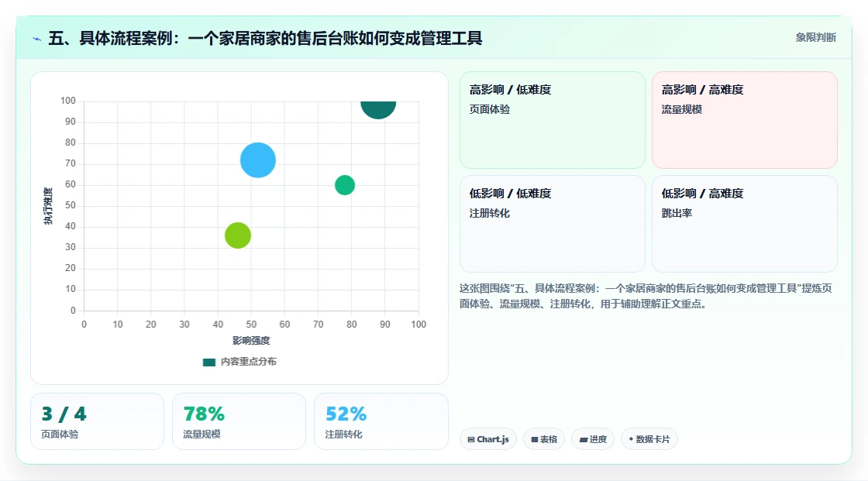Click 流量规模 label under 78%
868x481 pixels.
tap(201, 435)
